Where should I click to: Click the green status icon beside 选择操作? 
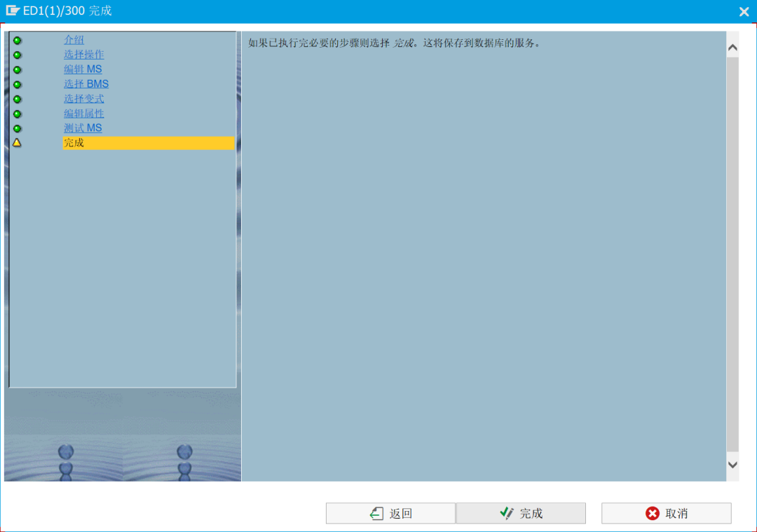(x=18, y=55)
